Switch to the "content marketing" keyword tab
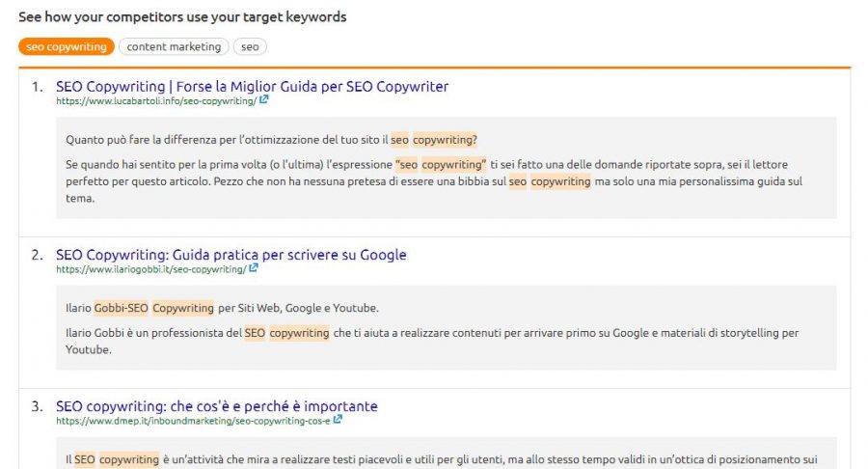The image size is (868, 469). pos(174,46)
